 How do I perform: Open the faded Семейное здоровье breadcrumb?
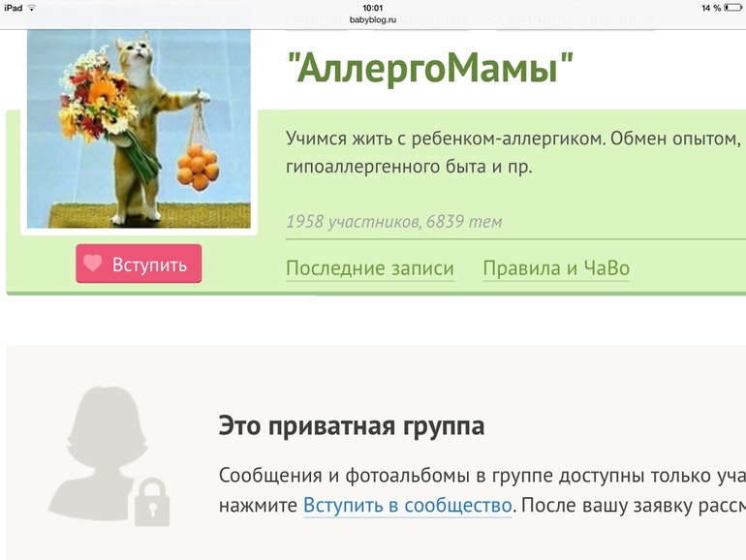coord(575,19)
